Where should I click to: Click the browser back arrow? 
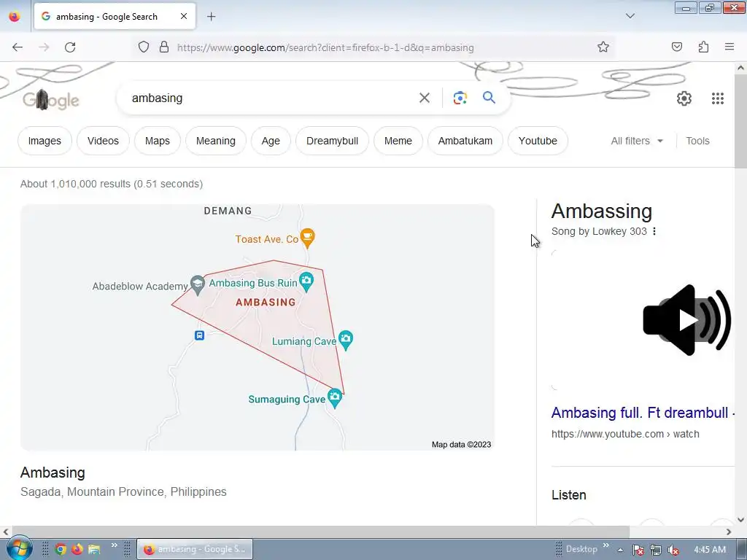click(x=18, y=47)
